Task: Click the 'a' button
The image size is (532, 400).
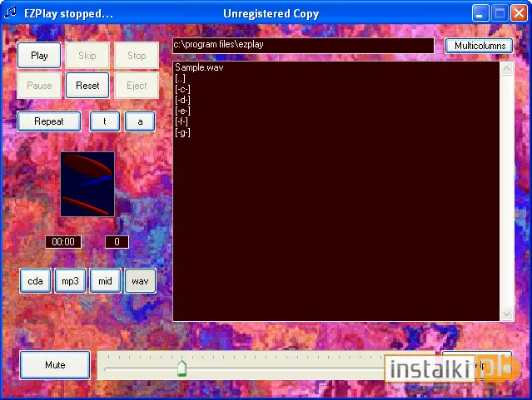Action: [140, 121]
